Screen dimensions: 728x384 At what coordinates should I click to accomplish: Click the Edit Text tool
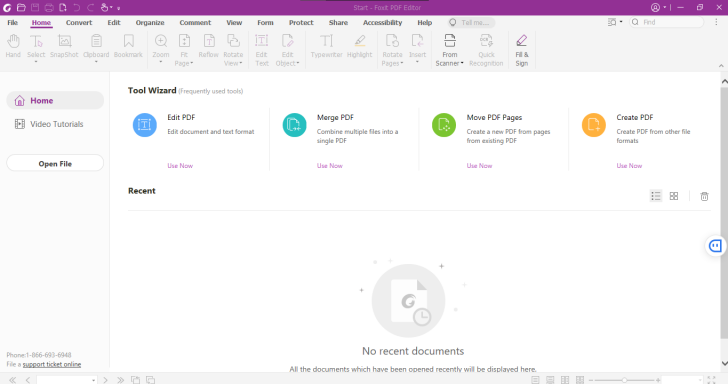click(x=262, y=50)
